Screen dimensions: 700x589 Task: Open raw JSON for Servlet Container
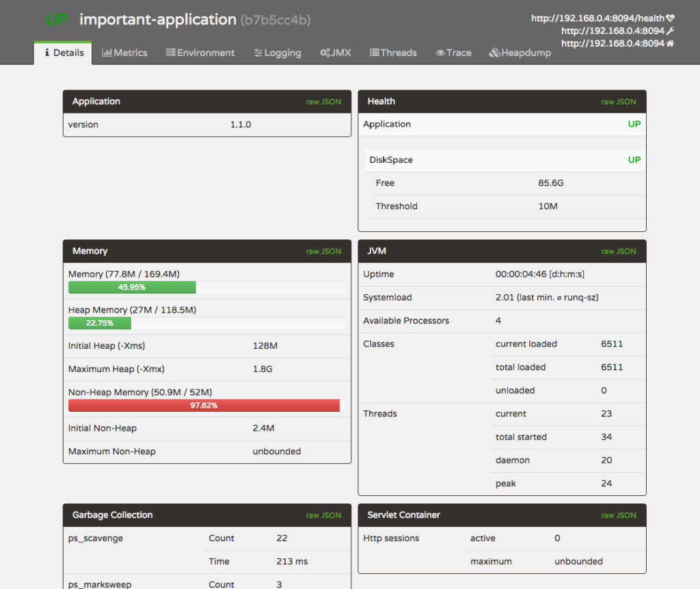[618, 516]
